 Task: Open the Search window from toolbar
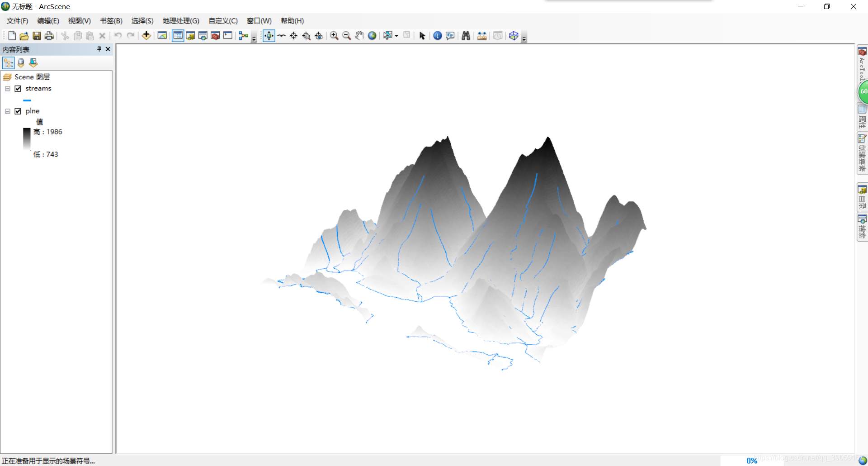[x=203, y=36]
